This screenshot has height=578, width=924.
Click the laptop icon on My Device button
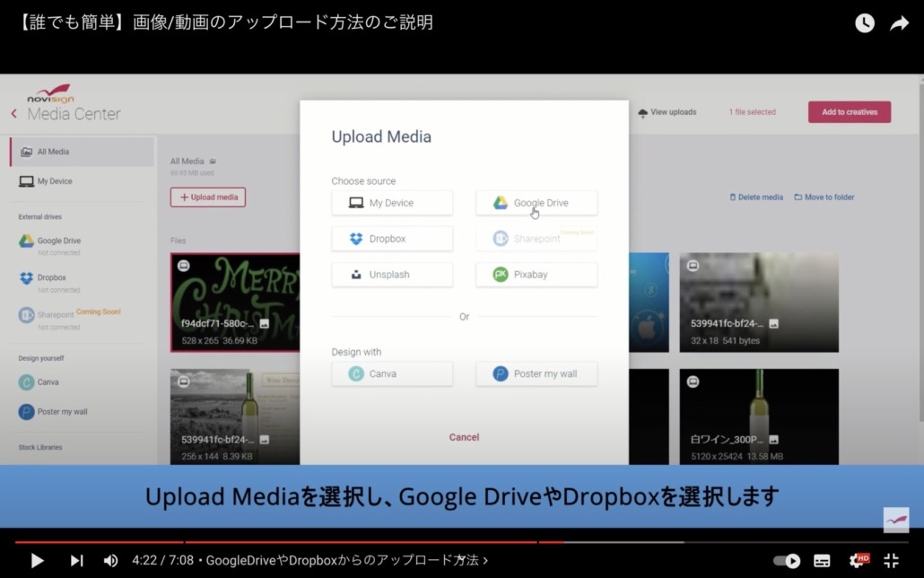[356, 203]
